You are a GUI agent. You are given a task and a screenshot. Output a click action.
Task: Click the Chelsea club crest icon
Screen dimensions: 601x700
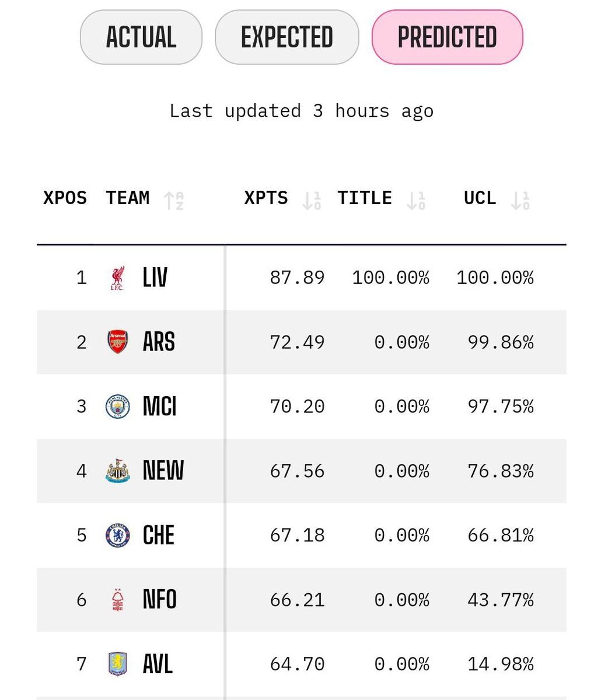click(x=117, y=535)
